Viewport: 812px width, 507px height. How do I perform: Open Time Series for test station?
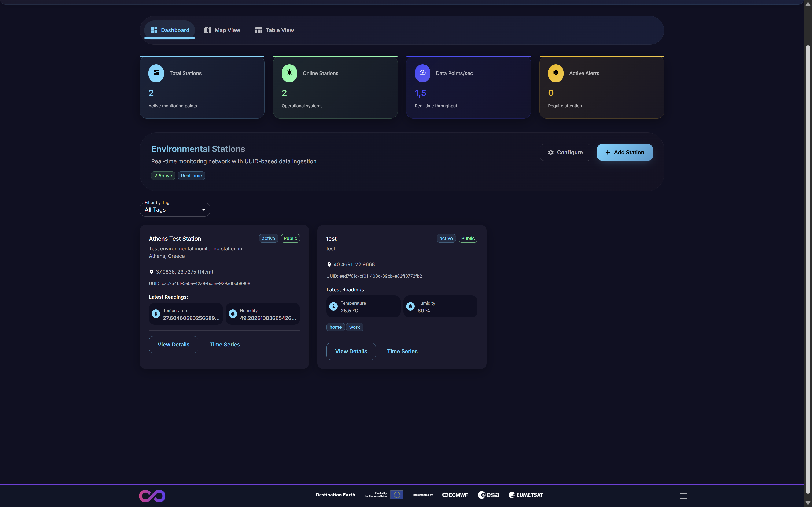click(x=402, y=351)
